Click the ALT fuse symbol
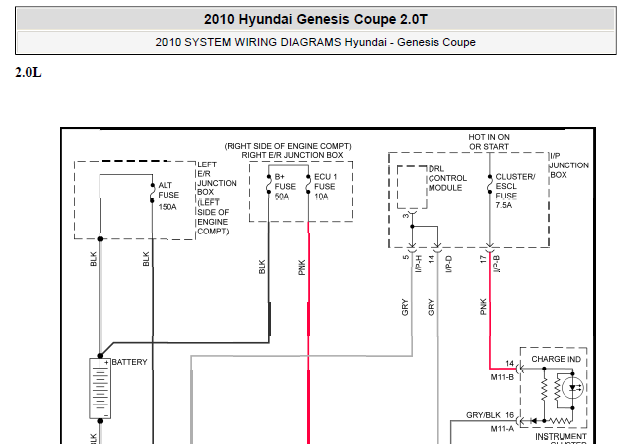The width and height of the screenshot is (625, 444). (152, 193)
